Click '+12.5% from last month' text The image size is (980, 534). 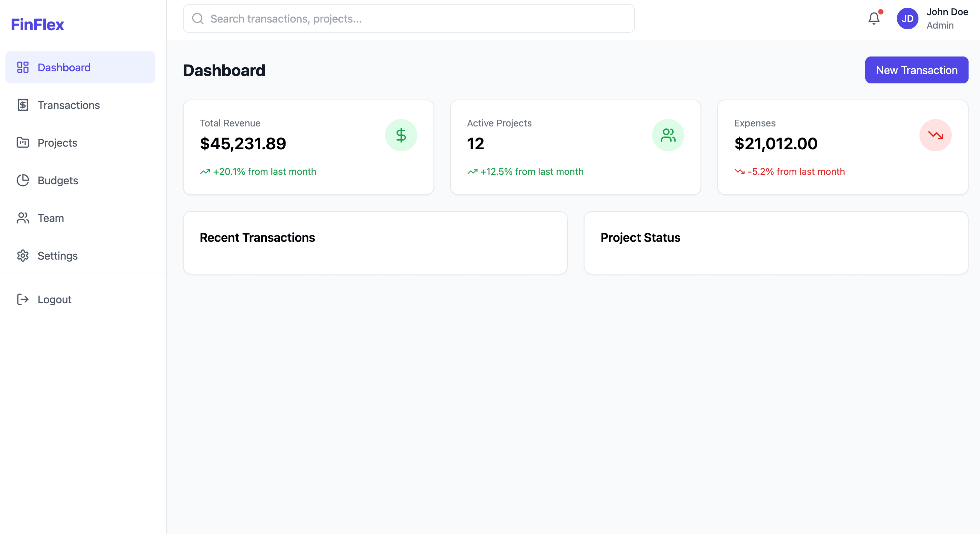[532, 171]
